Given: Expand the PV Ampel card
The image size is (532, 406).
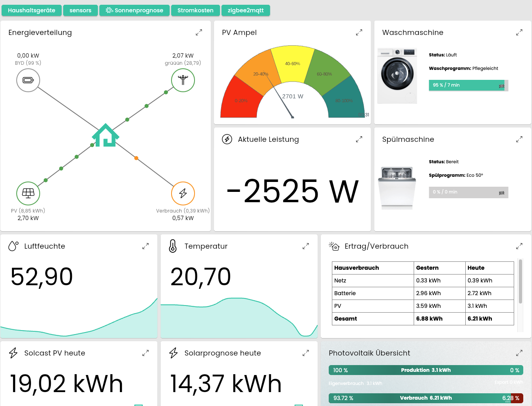Looking at the screenshot, I should (359, 33).
